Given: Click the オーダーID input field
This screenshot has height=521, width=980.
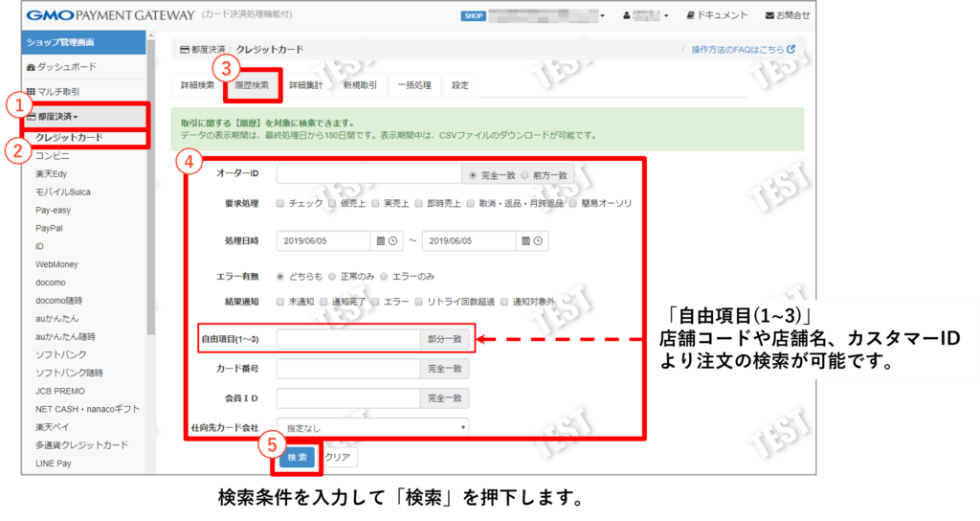Looking at the screenshot, I should point(368,175).
